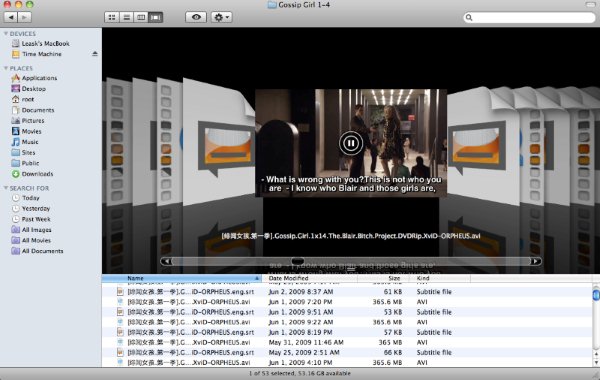Pause the video preview in Cover Flow

pos(351,143)
